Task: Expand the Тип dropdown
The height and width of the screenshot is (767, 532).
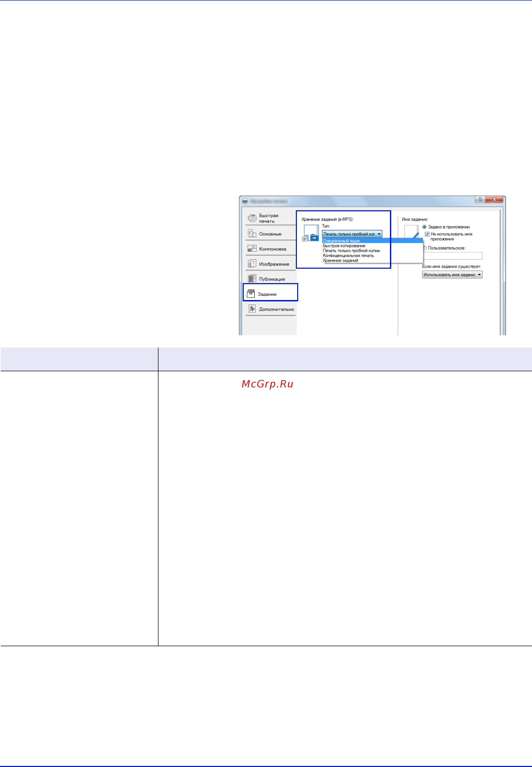Action: 352,234
